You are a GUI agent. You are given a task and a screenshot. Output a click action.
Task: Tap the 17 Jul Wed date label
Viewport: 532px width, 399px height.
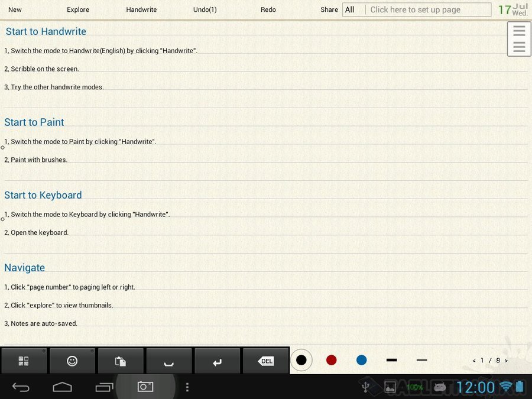(512, 10)
